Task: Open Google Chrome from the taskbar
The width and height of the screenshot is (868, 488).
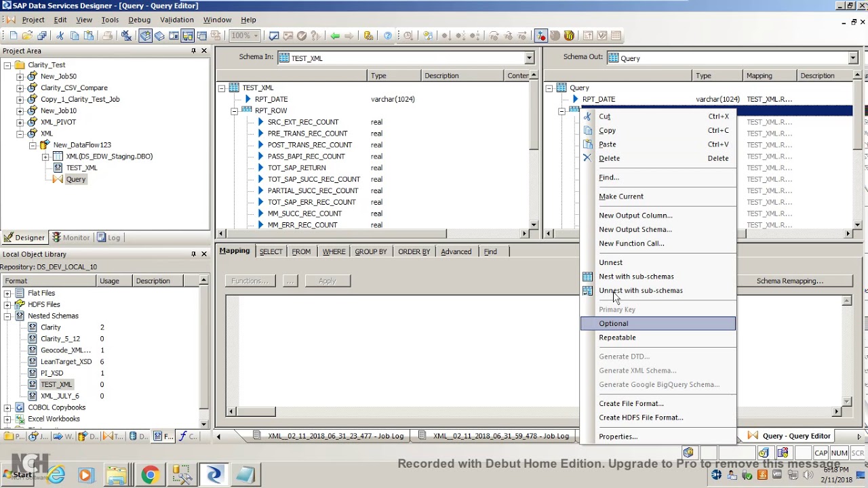Action: 150,474
